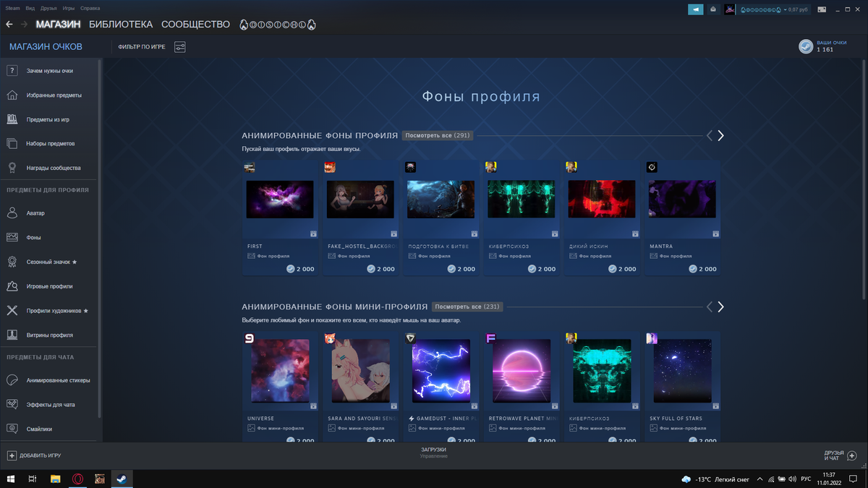The width and height of the screenshot is (868, 488).
Task: Open weather widget '-13°C Легкий снег'
Action: click(714, 479)
